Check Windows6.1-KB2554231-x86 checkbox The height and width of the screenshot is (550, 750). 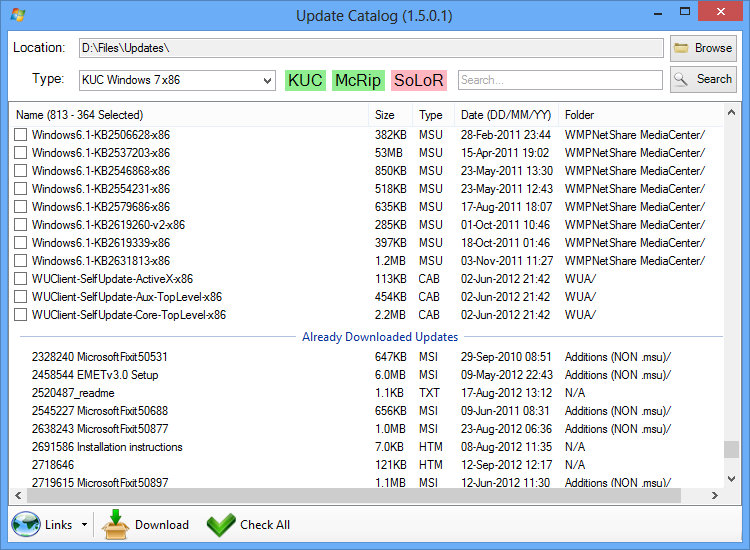coord(20,188)
